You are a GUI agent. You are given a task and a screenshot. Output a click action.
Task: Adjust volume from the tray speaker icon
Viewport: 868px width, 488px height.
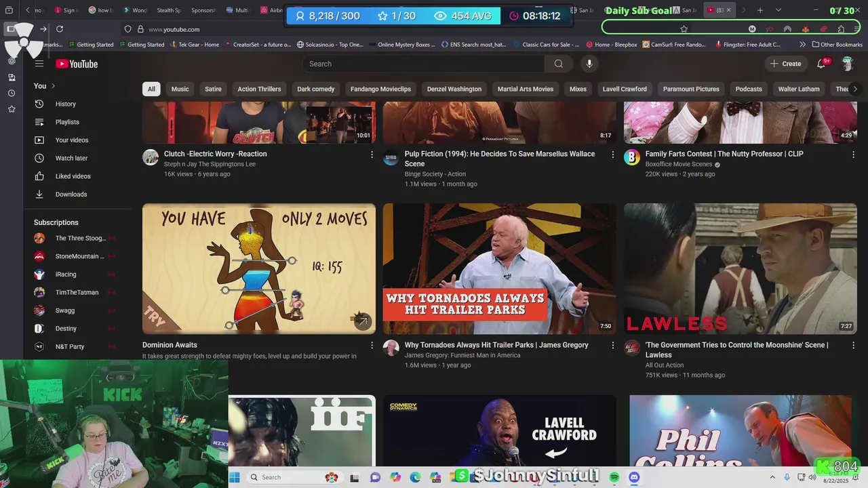[x=812, y=477]
